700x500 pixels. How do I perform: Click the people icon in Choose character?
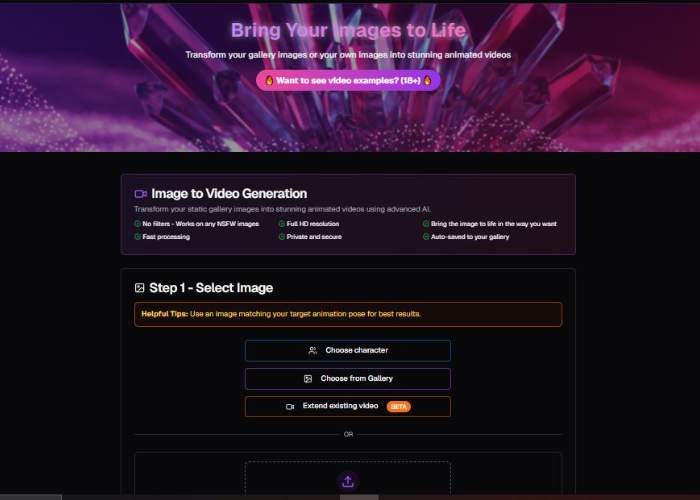[x=312, y=350]
